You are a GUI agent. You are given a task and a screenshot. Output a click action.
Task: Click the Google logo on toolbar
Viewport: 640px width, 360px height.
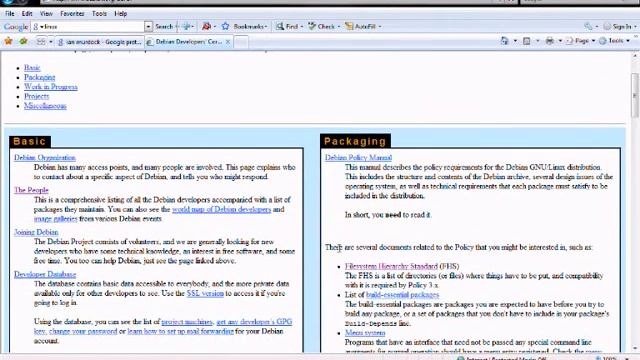[x=16, y=27]
